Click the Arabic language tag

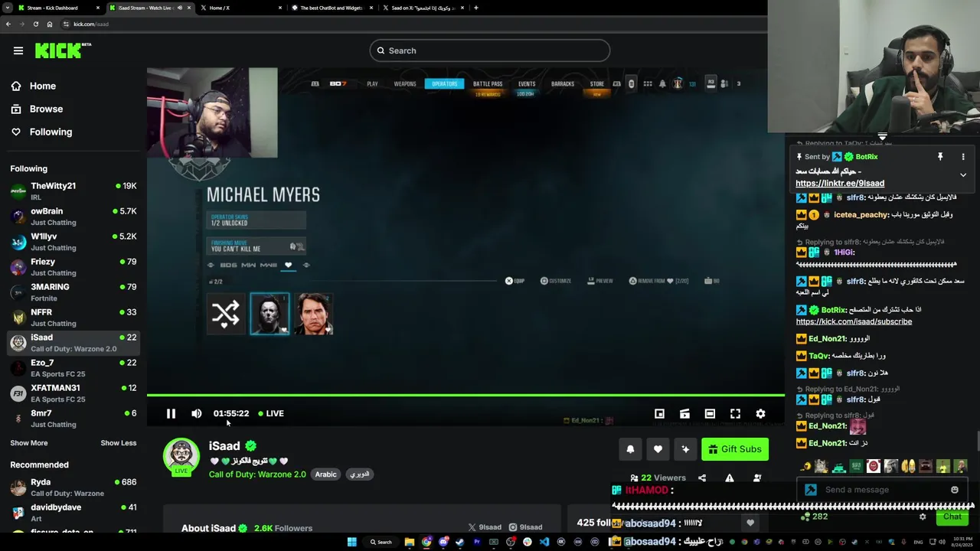pyautogui.click(x=326, y=474)
